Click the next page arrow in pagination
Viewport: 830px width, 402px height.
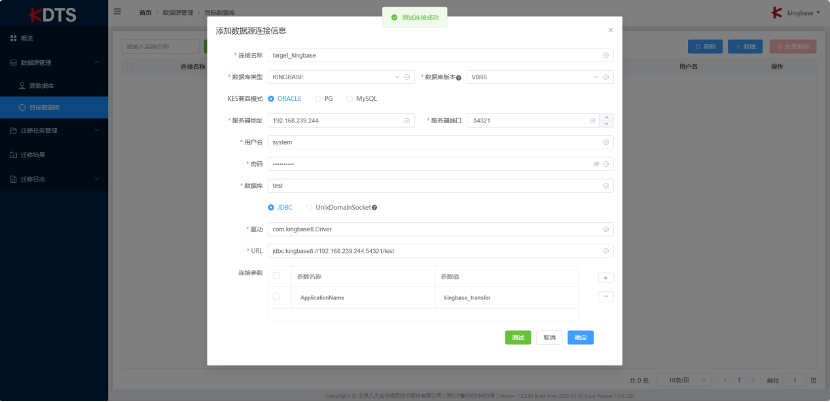(753, 380)
